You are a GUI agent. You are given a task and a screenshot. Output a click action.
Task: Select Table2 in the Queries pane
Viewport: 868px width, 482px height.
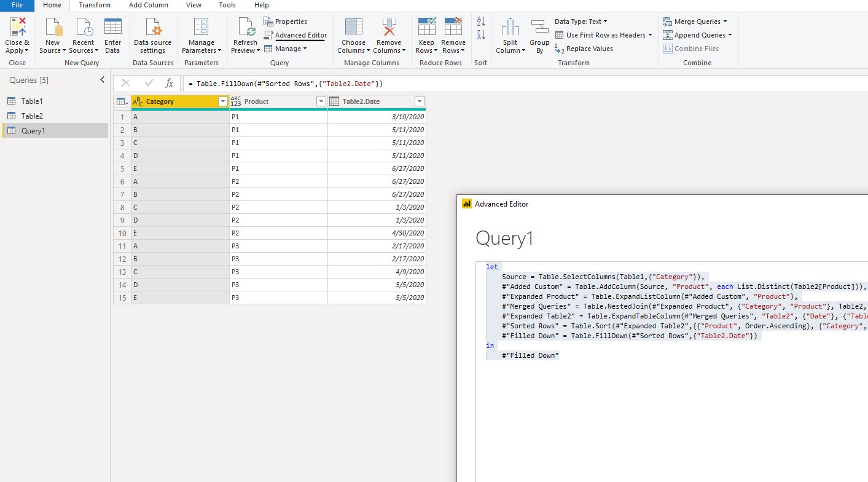(x=54, y=116)
